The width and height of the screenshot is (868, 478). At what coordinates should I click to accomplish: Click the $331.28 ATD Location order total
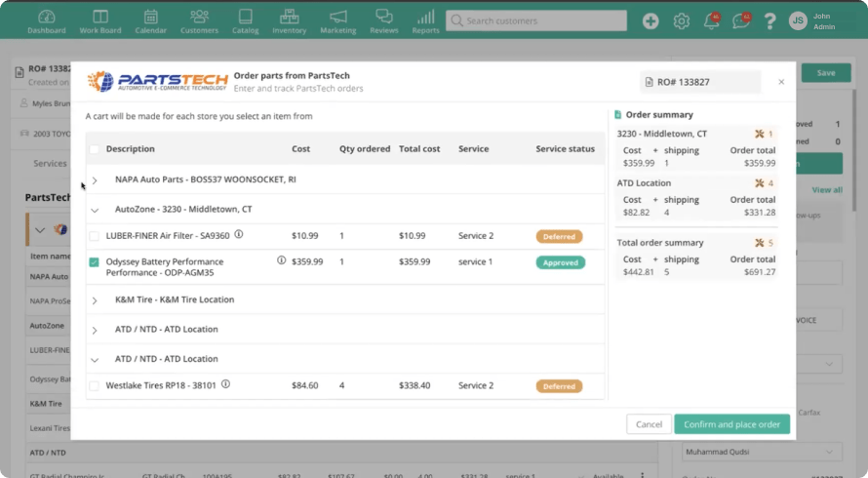coord(760,212)
